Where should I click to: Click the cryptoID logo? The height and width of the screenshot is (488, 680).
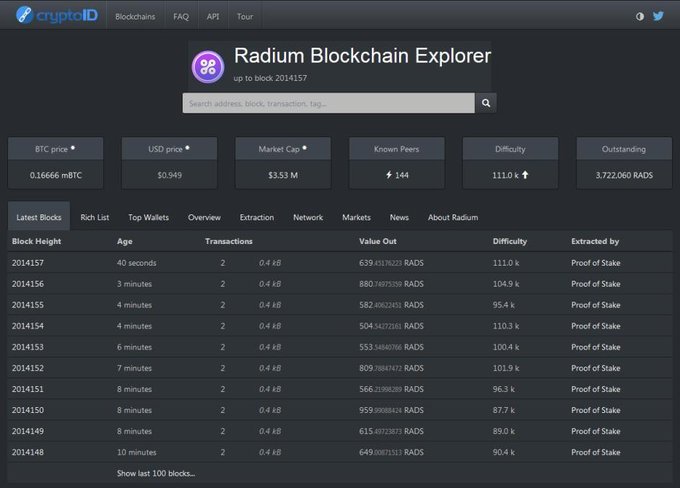click(57, 16)
